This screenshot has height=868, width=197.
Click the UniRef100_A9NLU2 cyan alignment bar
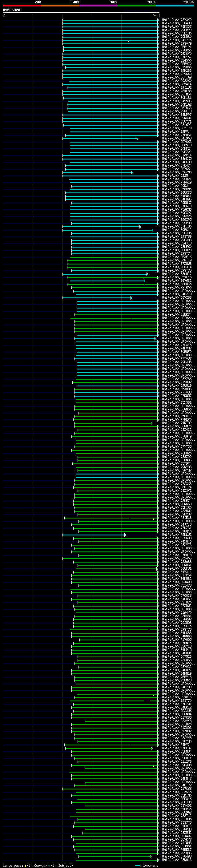pyautogui.click(x=94, y=535)
